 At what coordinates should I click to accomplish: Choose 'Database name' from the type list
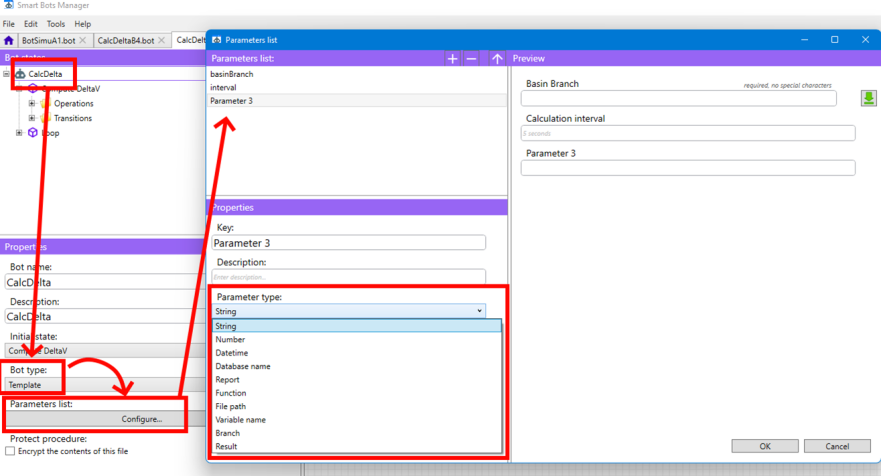243,366
